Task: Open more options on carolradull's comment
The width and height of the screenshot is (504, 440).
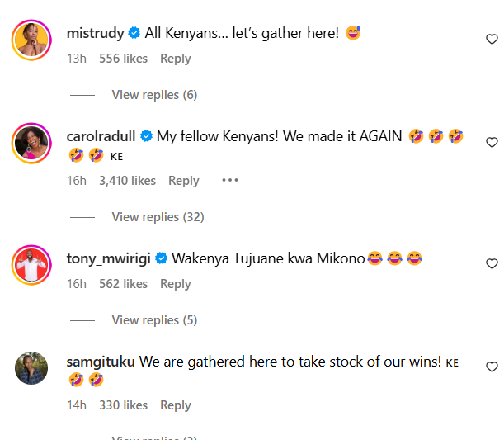Action: click(229, 181)
